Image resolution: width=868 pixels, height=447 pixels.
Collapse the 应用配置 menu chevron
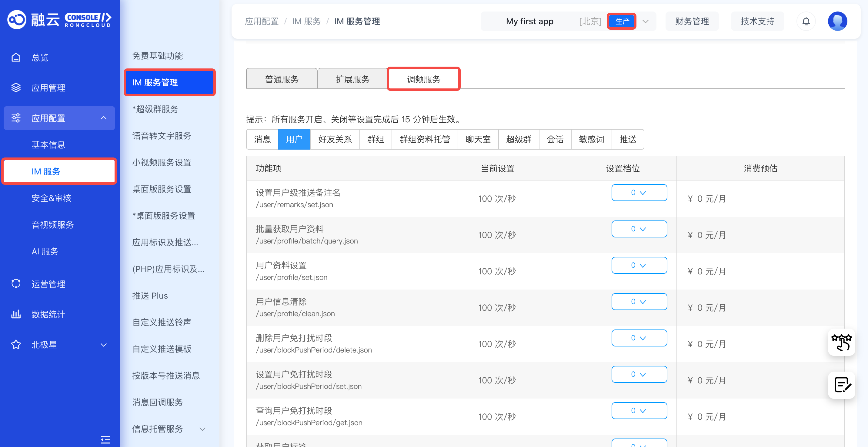(x=103, y=118)
